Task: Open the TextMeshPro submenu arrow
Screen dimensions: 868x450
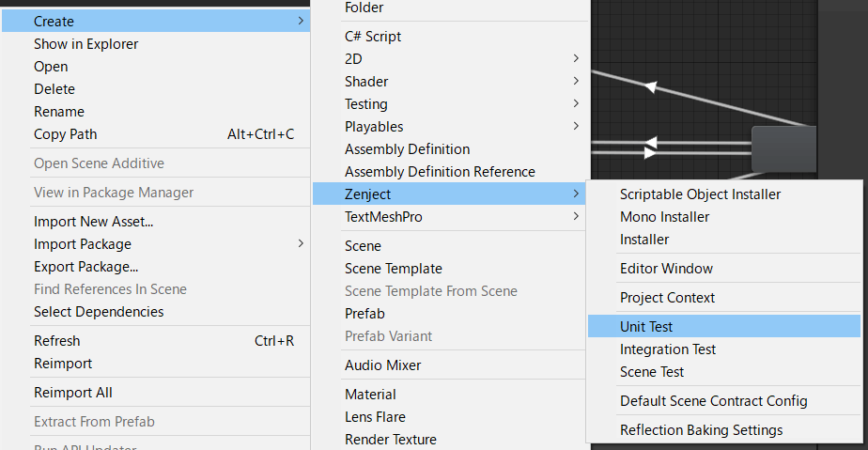Action: 575,217
